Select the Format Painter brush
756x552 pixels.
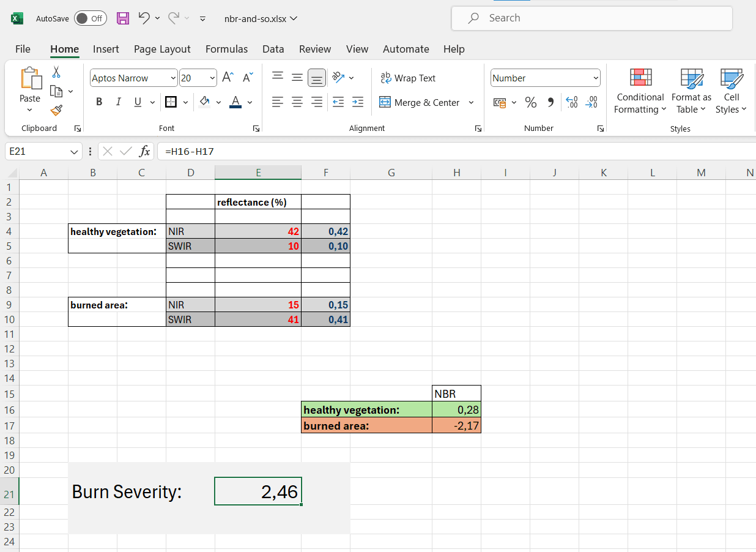tap(56, 110)
